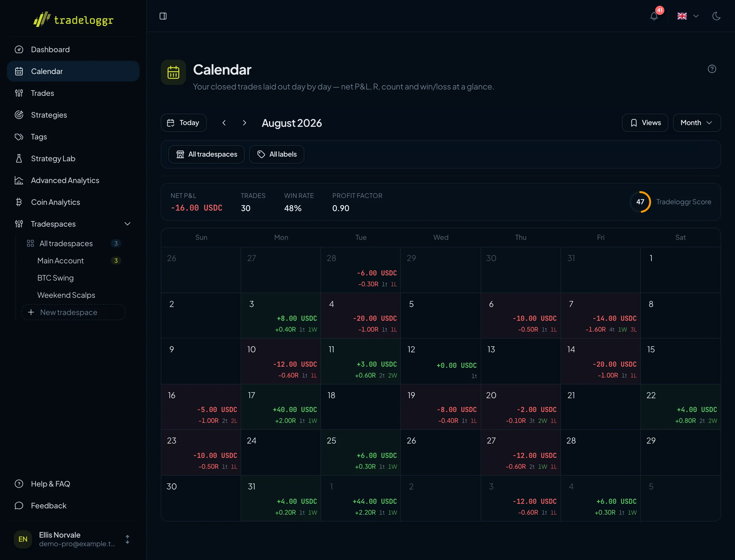Click the Today button

[183, 123]
